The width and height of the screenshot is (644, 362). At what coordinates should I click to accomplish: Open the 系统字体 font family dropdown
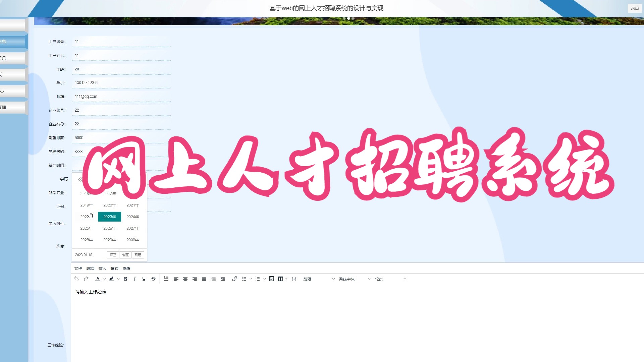coord(355,279)
